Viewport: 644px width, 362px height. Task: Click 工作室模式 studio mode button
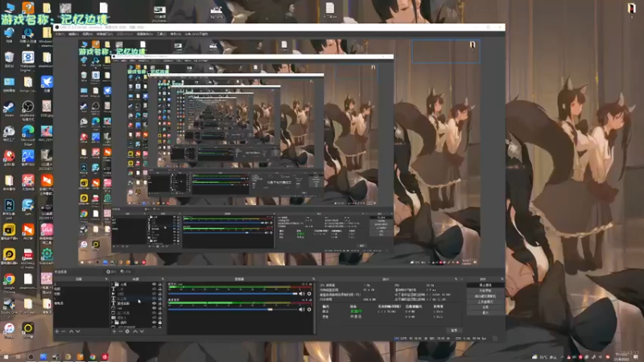[x=485, y=302]
